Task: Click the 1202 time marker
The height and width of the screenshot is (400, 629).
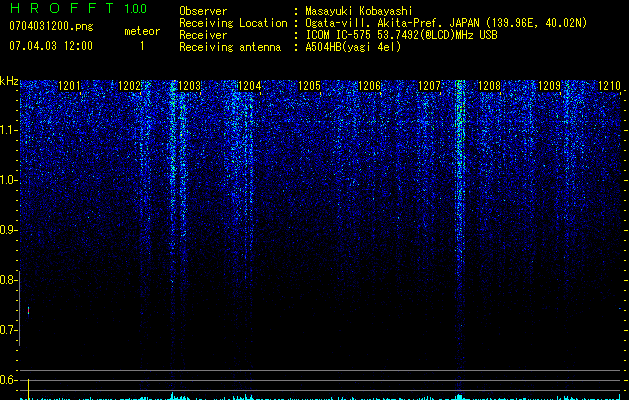Action: coord(130,86)
